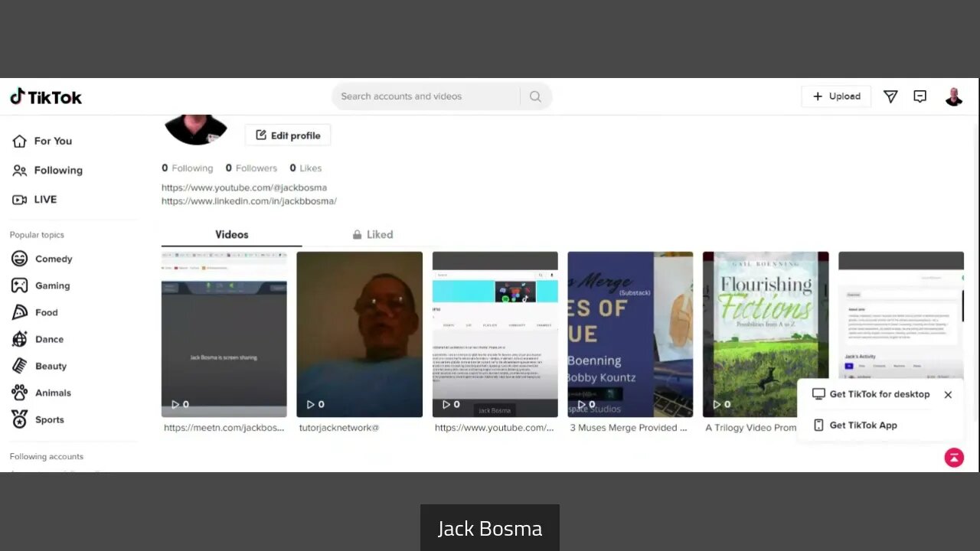Open the meetn.com/jackbos... video thumbnail

tap(224, 334)
